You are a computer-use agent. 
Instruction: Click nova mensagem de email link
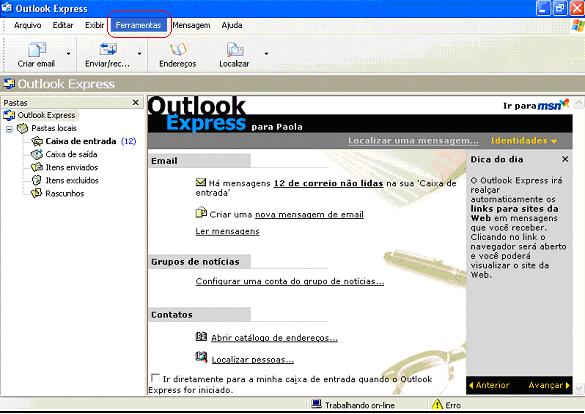[x=309, y=215]
